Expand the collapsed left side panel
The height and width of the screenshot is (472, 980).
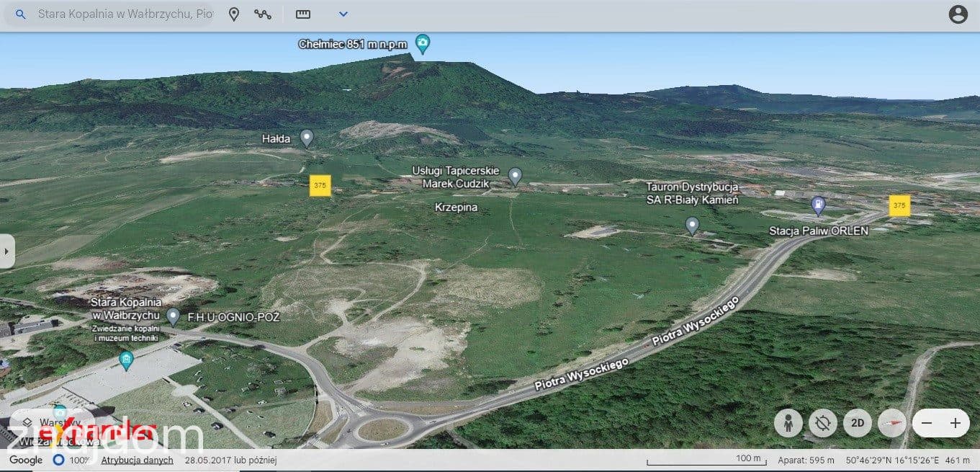[x=6, y=251]
